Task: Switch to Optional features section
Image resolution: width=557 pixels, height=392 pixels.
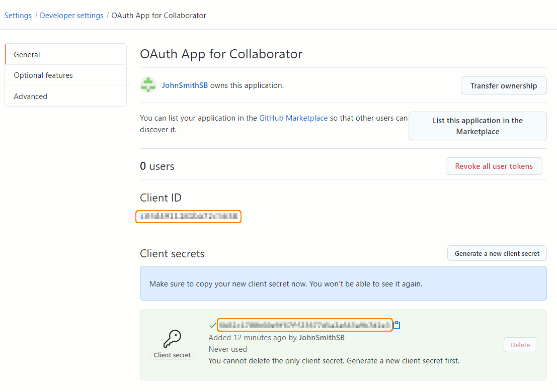Action: pos(43,75)
